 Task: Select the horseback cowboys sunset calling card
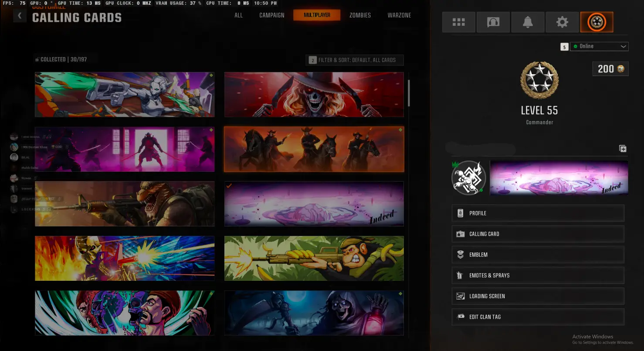tap(314, 149)
